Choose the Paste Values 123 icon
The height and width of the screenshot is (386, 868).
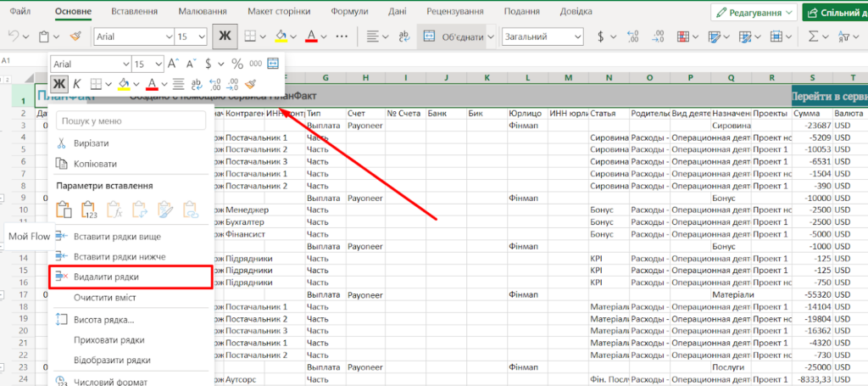tap(90, 210)
